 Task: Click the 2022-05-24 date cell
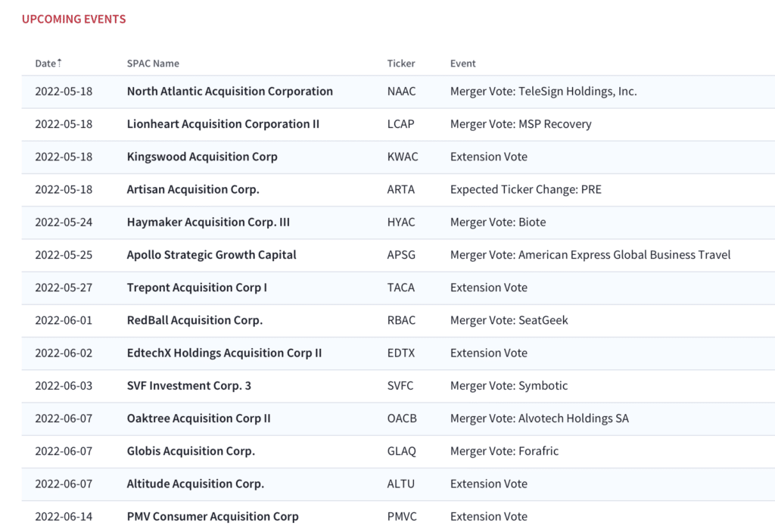64,222
